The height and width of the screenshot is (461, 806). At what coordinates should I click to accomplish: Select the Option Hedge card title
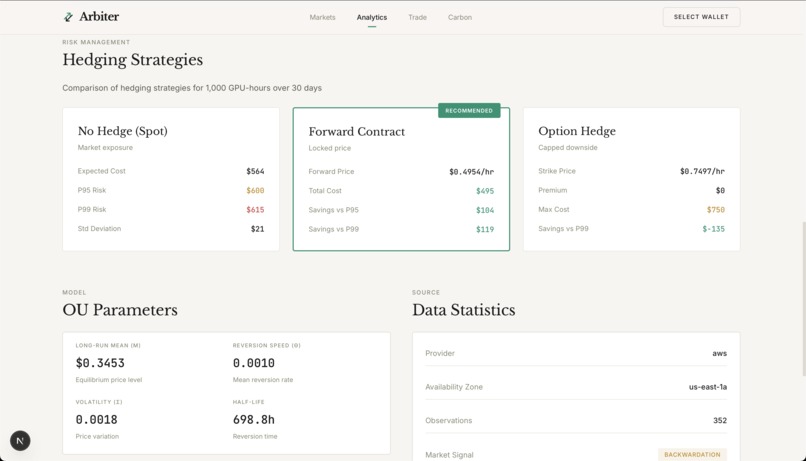point(577,131)
